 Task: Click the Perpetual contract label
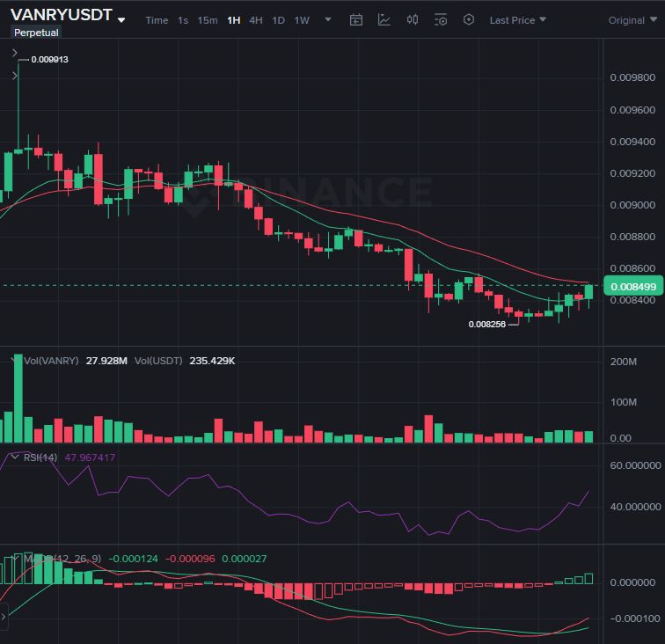coord(36,33)
